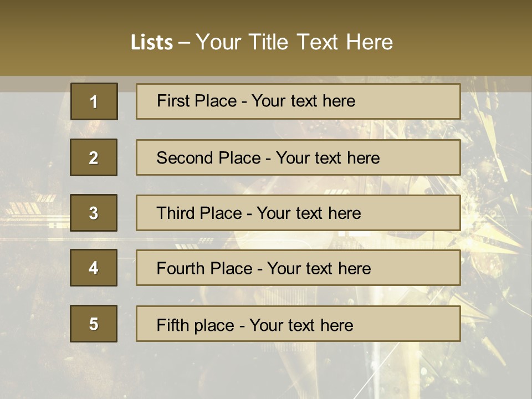Click the words 'Second Place'
Screen dimensions: 532x399
208,158
